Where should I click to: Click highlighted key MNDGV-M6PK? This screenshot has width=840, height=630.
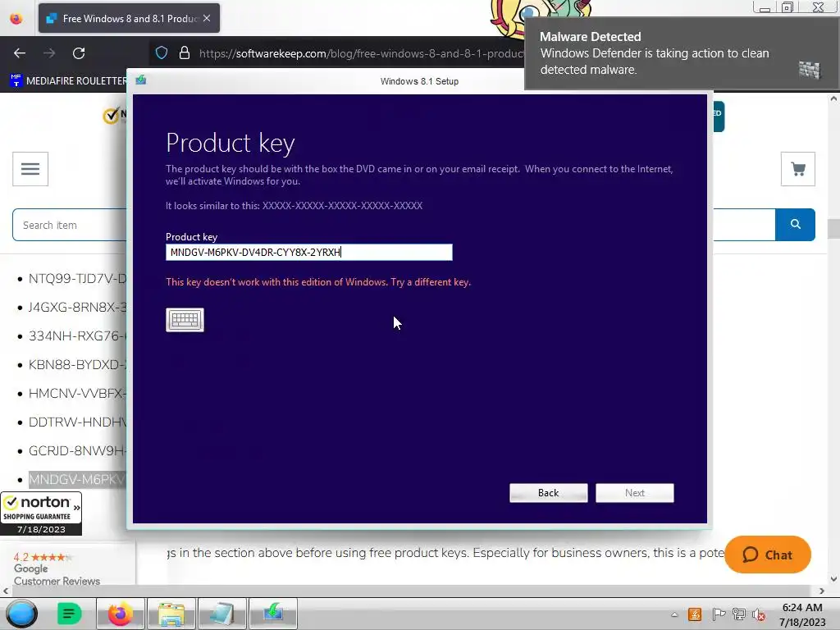coord(77,479)
